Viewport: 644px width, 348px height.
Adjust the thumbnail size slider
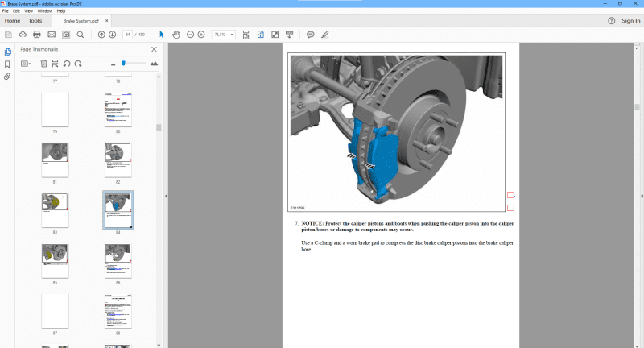[x=123, y=63]
